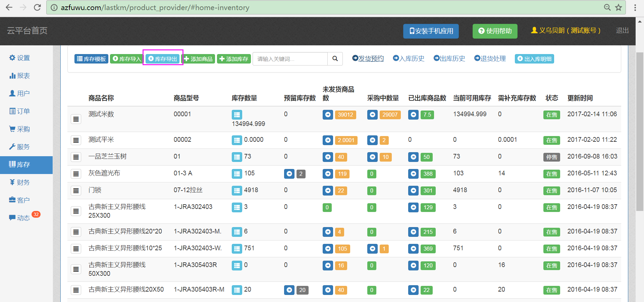Open the 退货处理 link

490,58
